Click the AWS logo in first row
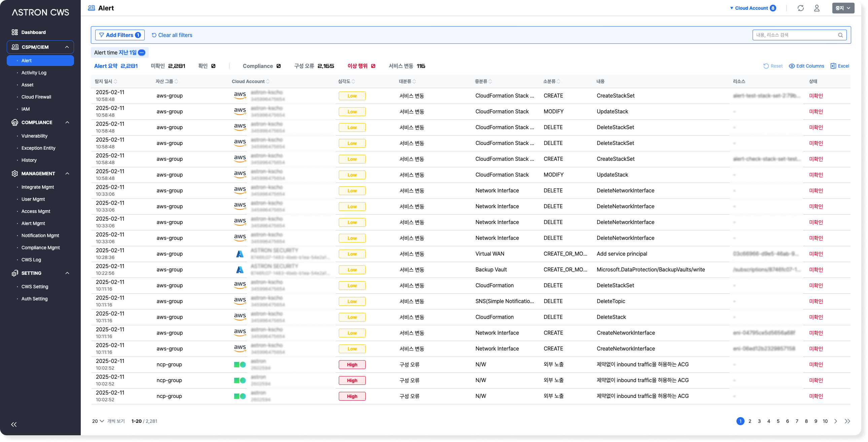This screenshot has height=442, width=868. click(x=240, y=96)
